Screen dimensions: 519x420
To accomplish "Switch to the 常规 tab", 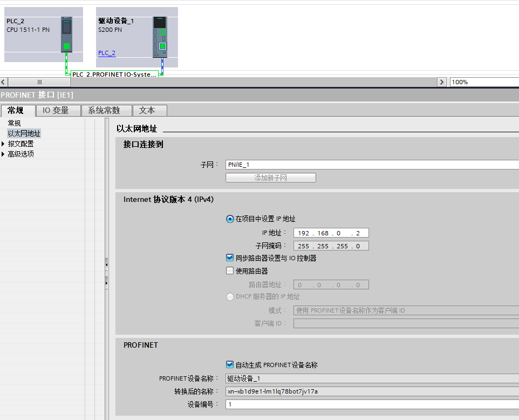I will click(x=18, y=110).
